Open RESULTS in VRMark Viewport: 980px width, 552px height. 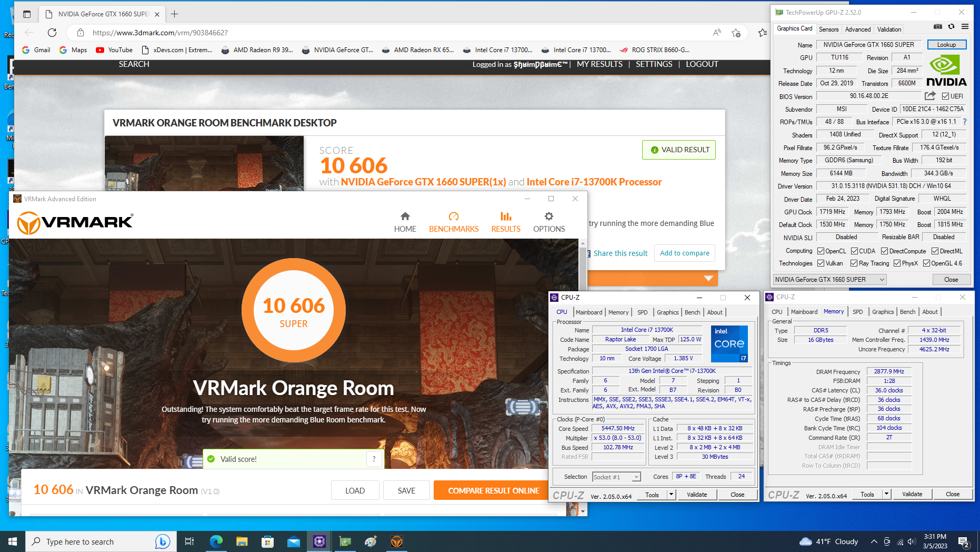[x=506, y=222]
